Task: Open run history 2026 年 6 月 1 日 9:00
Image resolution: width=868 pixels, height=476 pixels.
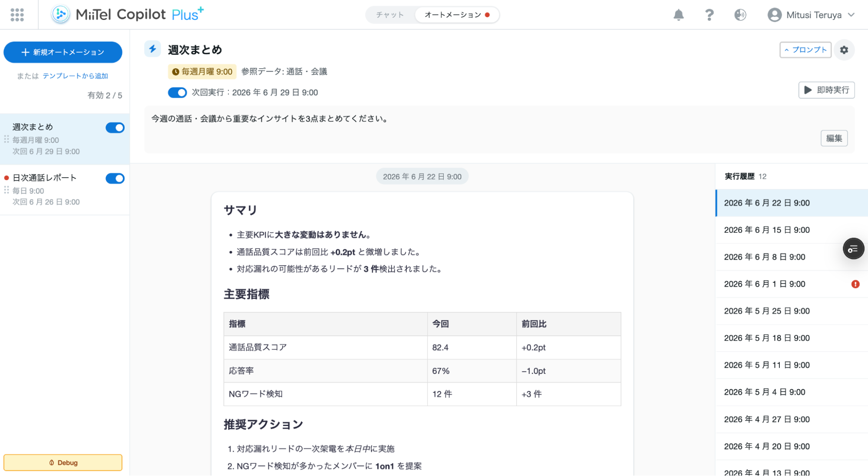Action: pyautogui.click(x=792, y=284)
